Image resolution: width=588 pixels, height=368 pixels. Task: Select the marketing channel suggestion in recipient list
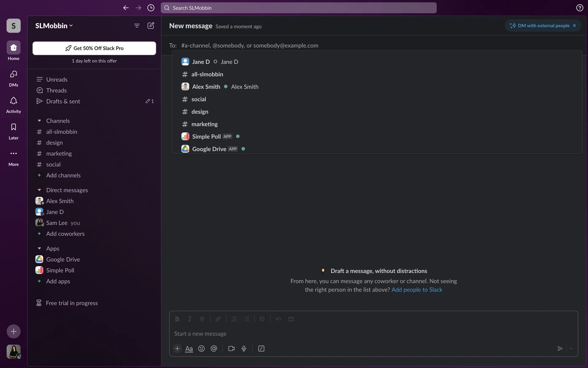pos(204,124)
